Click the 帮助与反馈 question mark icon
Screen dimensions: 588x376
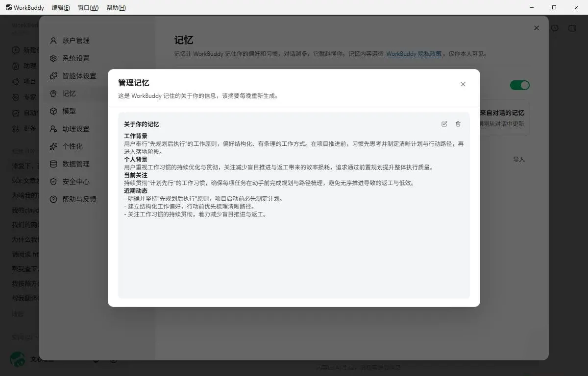coord(53,199)
